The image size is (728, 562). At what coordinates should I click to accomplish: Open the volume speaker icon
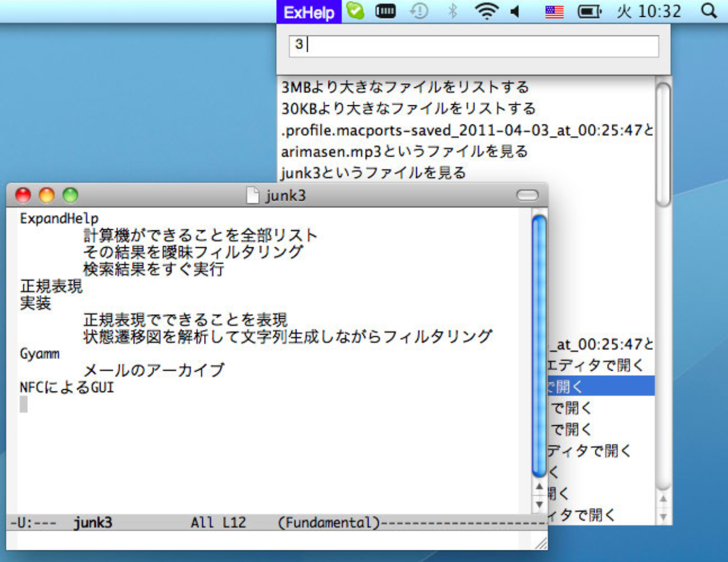tap(515, 10)
